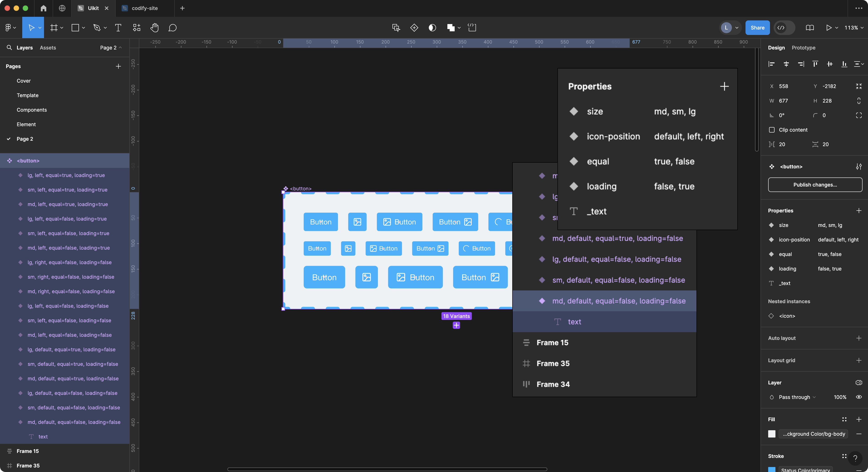
Task: Click the fill styles four-dot icon
Action: pyautogui.click(x=844, y=419)
